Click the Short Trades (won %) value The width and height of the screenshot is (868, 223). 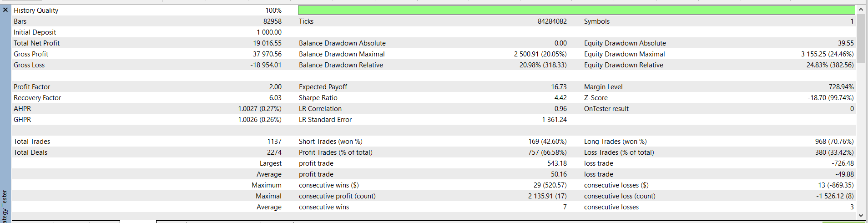coord(547,142)
